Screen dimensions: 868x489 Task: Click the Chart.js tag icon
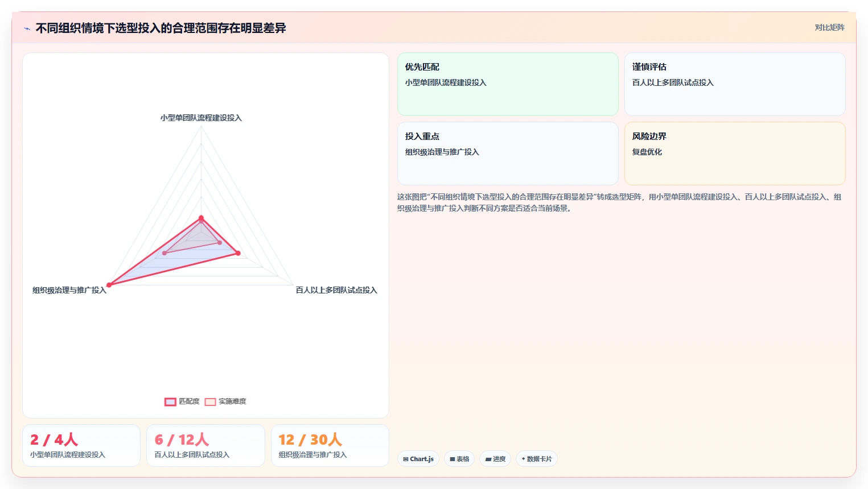(x=406, y=459)
